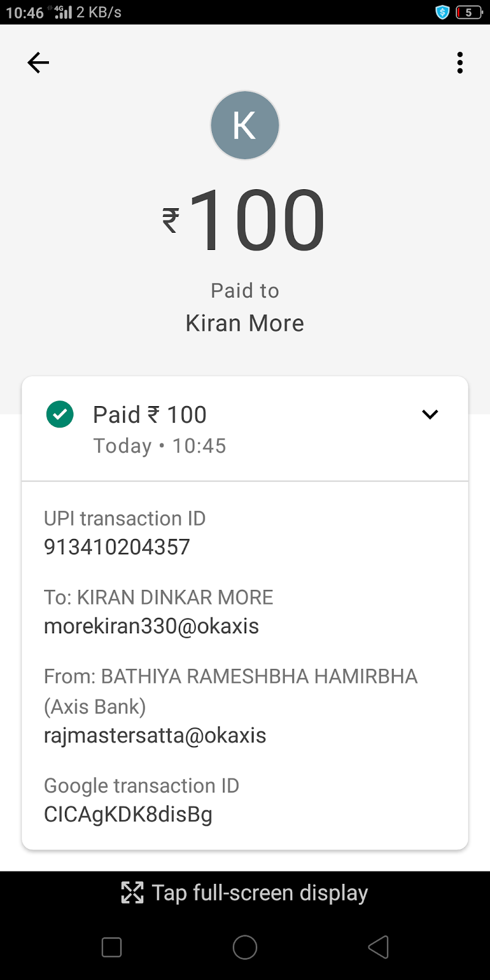This screenshot has height=980, width=490.
Task: Tap the Kiran More recipient name
Action: point(245,323)
